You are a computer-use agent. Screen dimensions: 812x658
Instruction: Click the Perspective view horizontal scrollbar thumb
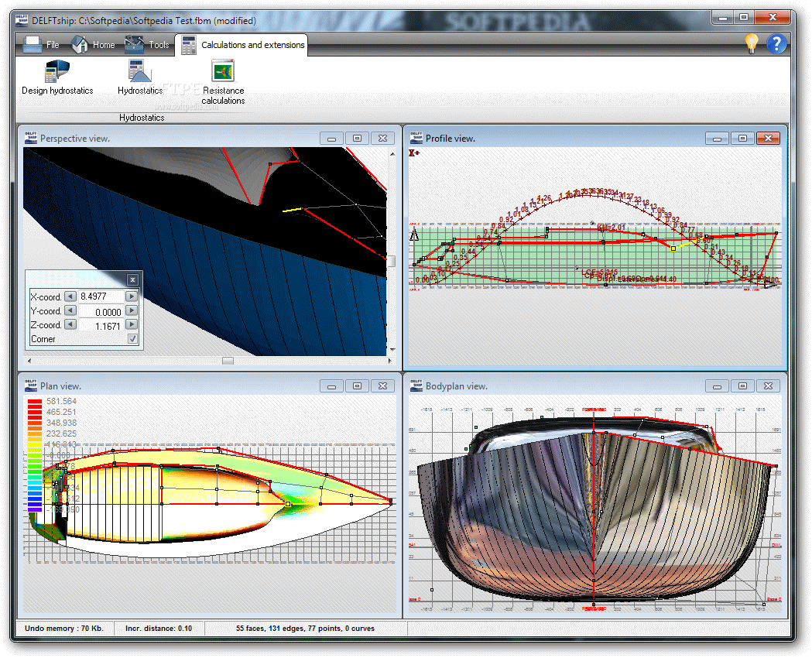[228, 361]
